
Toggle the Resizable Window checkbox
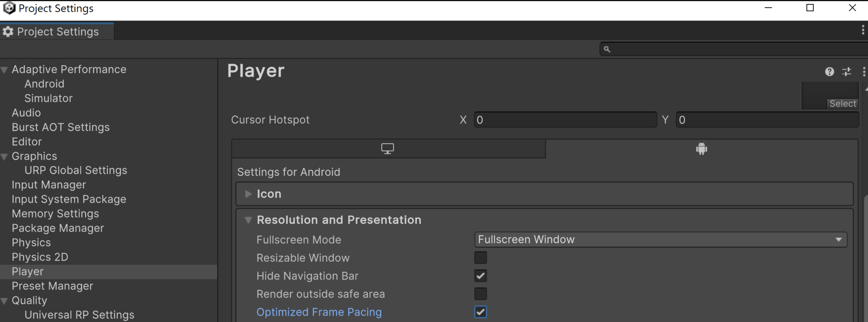[x=481, y=257]
